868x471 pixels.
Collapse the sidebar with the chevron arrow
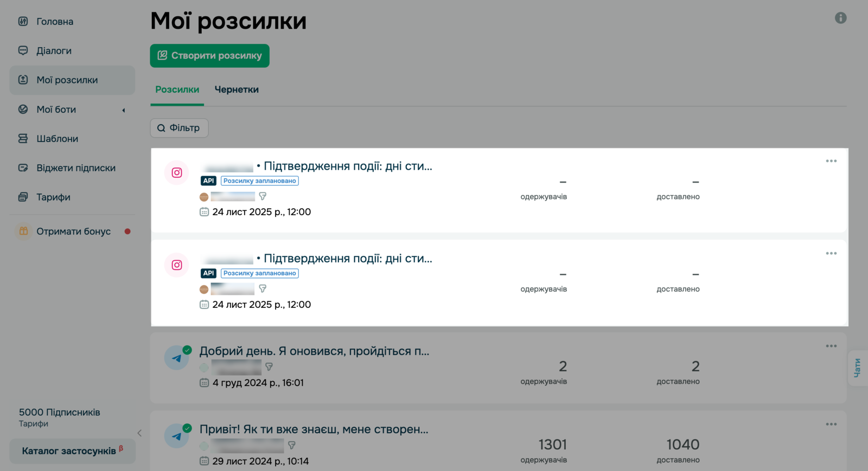tap(139, 433)
